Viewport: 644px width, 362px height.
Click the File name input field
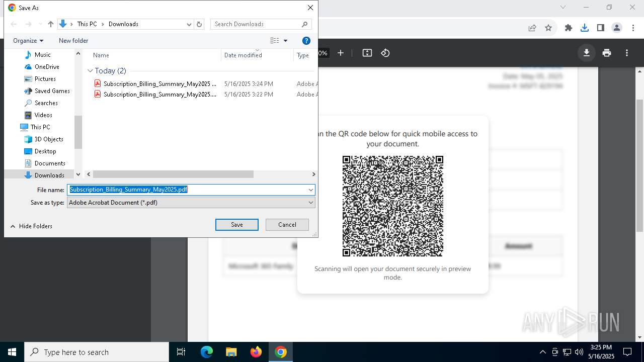click(187, 190)
